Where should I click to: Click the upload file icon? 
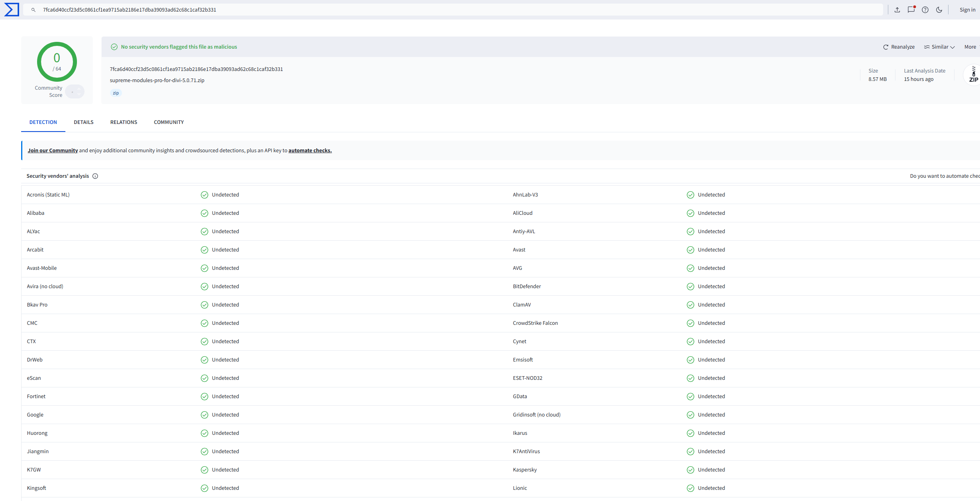pyautogui.click(x=897, y=10)
